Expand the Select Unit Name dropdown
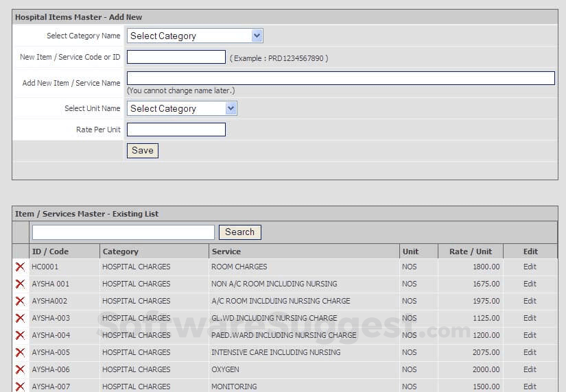566x392 pixels. pos(182,108)
